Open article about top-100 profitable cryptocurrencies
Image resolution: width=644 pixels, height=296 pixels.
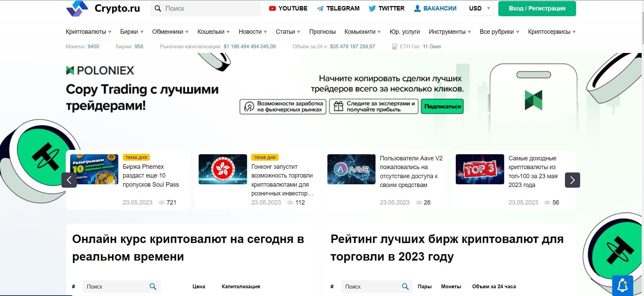(533, 171)
